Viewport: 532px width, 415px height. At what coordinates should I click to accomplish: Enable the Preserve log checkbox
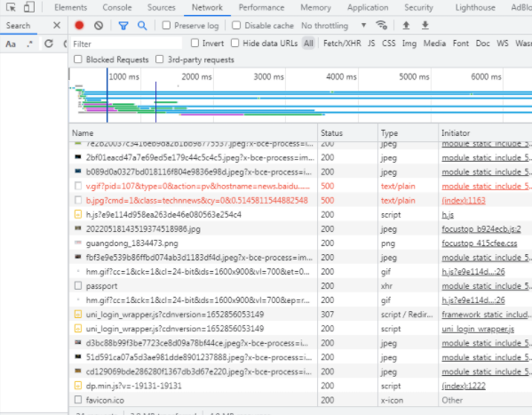click(166, 26)
